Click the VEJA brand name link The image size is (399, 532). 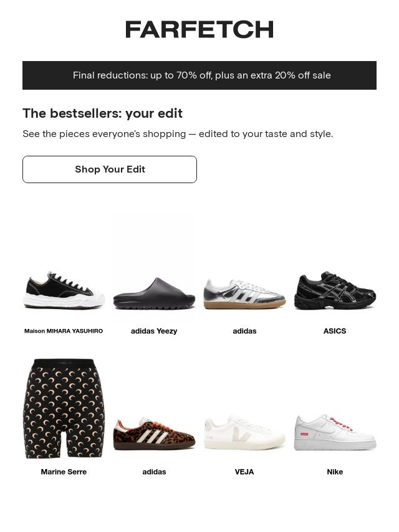coord(244,472)
